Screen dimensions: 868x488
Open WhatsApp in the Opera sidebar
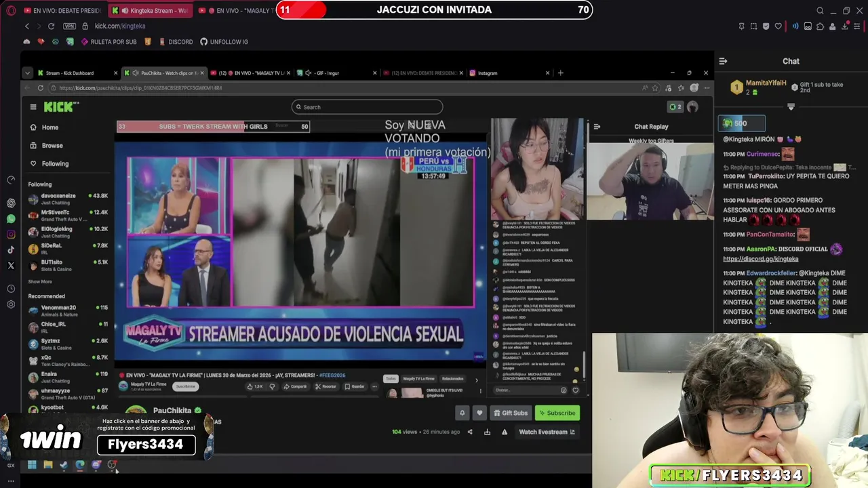pos(11,219)
